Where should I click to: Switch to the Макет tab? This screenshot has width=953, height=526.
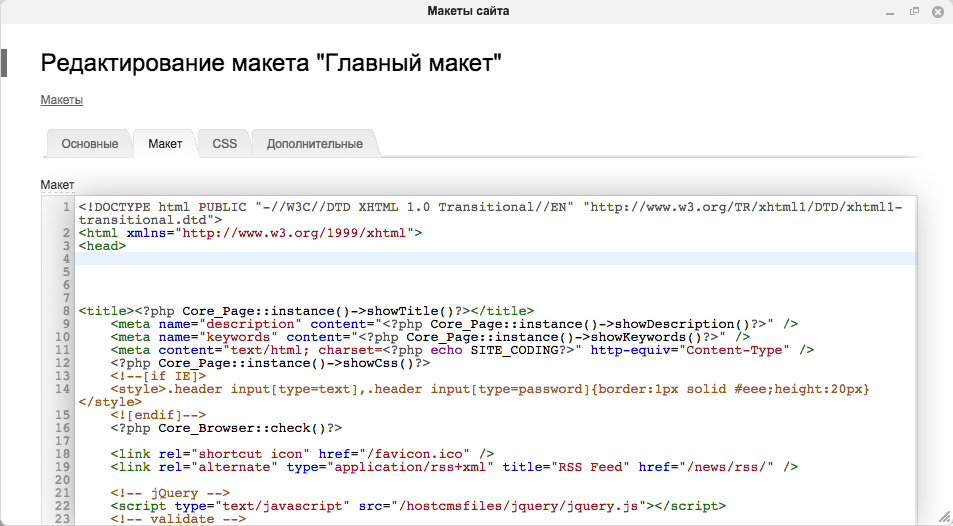(x=165, y=144)
